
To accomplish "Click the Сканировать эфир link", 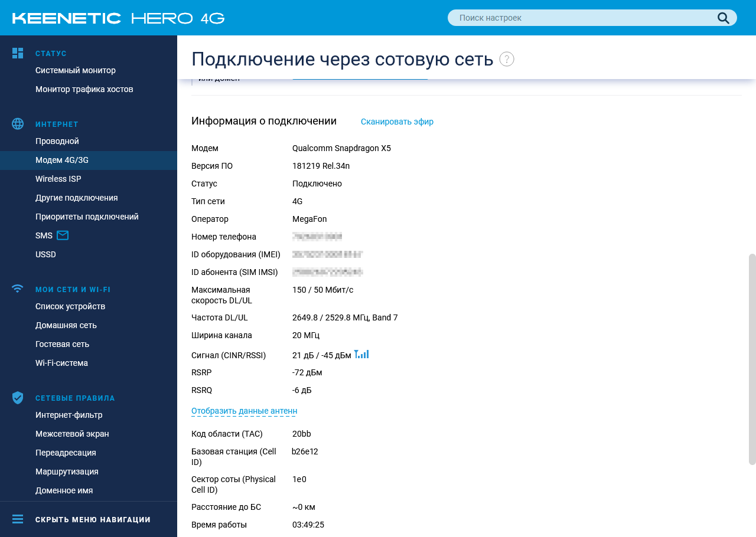I will [397, 122].
